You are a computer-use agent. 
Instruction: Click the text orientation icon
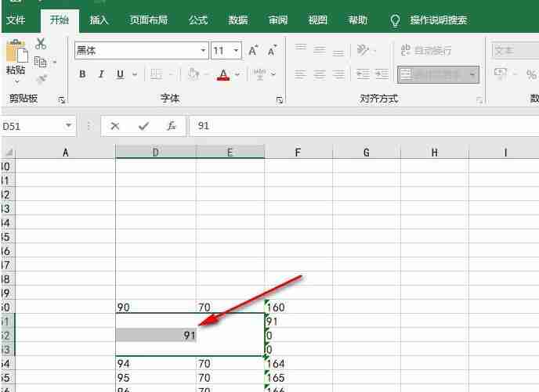pyautogui.click(x=363, y=50)
